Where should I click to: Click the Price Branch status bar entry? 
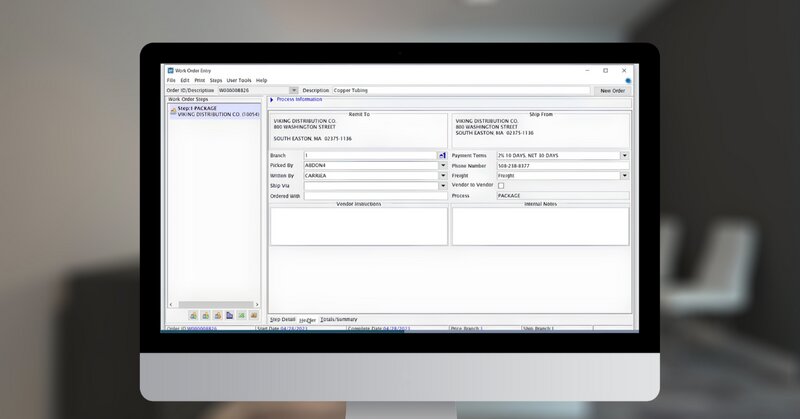(466, 329)
